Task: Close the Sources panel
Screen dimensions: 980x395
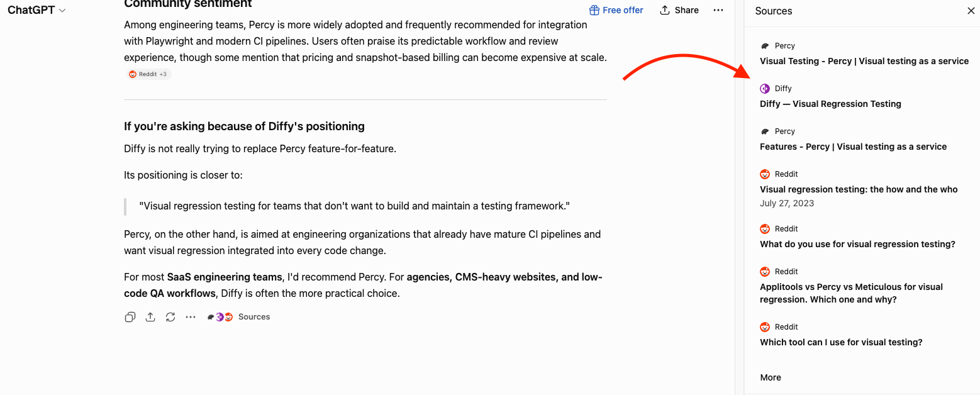Action: click(971, 11)
